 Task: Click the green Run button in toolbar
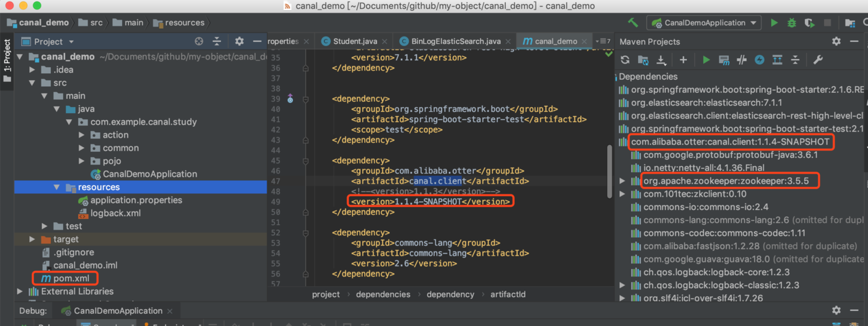click(774, 22)
